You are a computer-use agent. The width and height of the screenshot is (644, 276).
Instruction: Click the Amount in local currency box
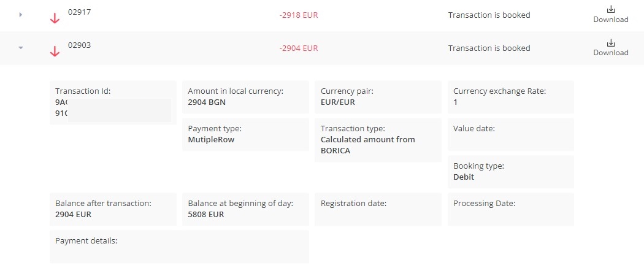[x=245, y=97]
